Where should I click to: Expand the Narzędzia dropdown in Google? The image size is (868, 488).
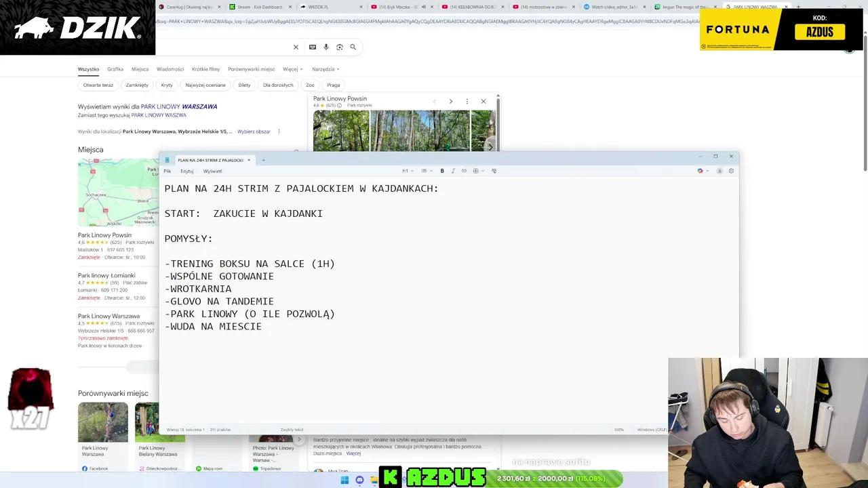[325, 69]
